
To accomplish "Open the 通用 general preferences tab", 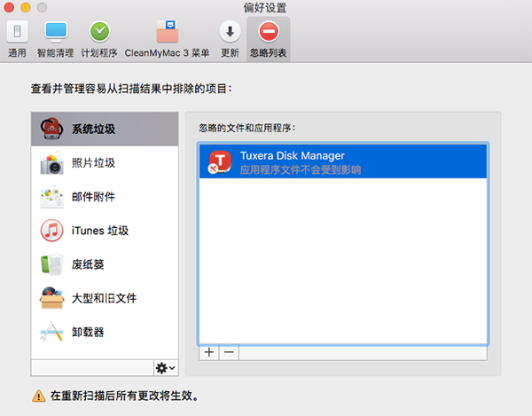I will pos(17,39).
